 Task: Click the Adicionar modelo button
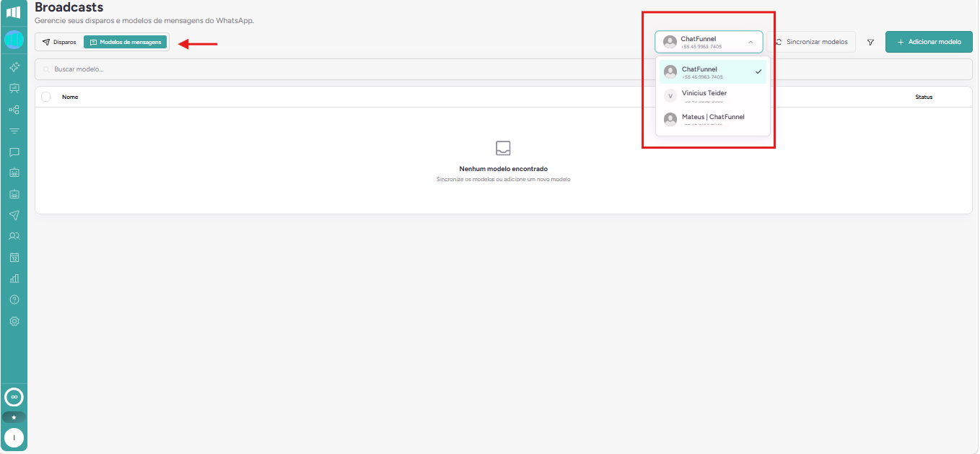[929, 42]
